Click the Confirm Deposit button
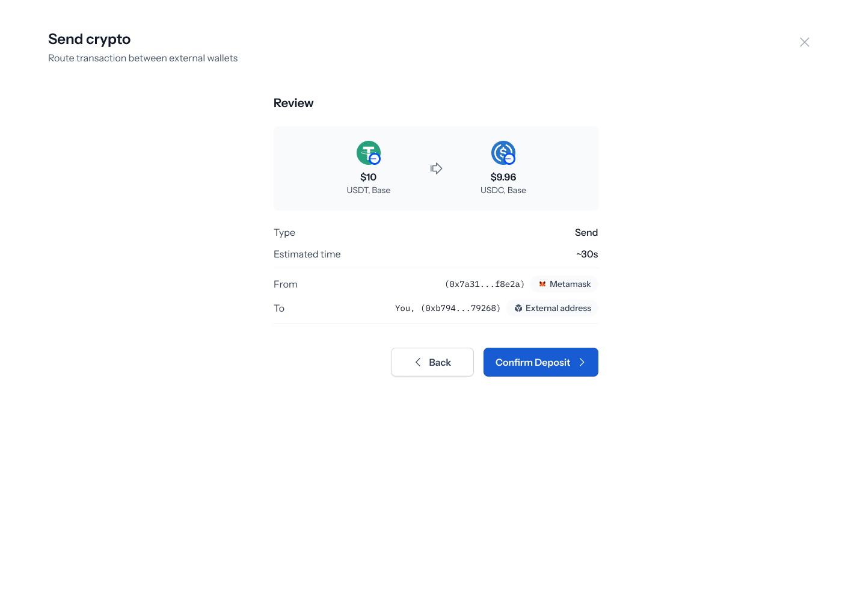Image resolution: width=866 pixels, height=616 pixels. (x=541, y=362)
